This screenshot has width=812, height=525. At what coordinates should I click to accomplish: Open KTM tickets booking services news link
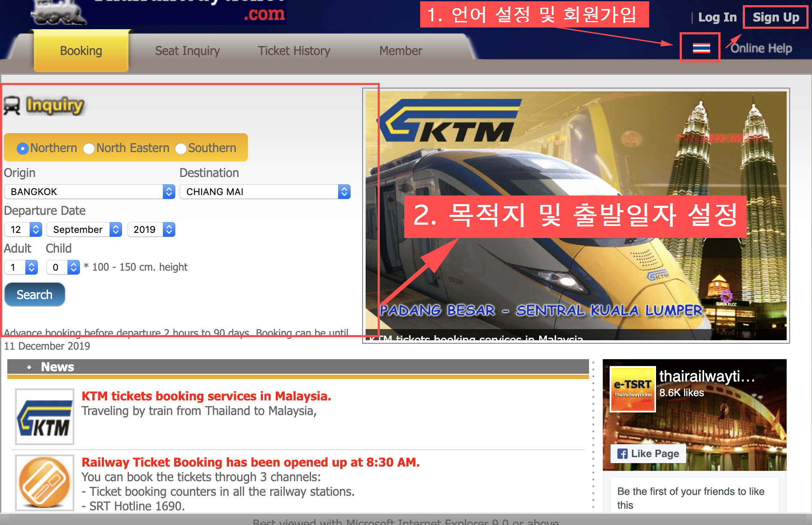[206, 396]
